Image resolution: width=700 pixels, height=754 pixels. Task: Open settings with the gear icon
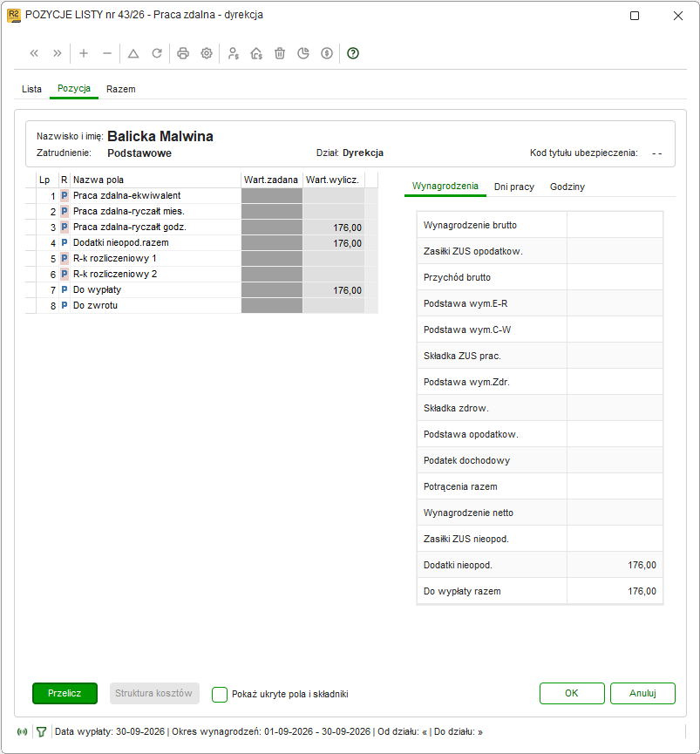click(207, 53)
